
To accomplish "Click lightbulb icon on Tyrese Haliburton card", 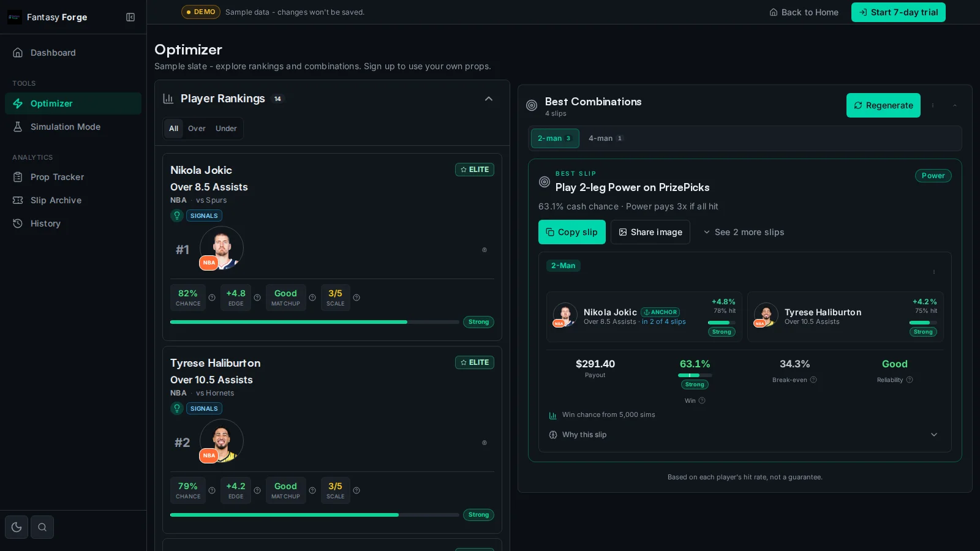I will click(x=177, y=408).
